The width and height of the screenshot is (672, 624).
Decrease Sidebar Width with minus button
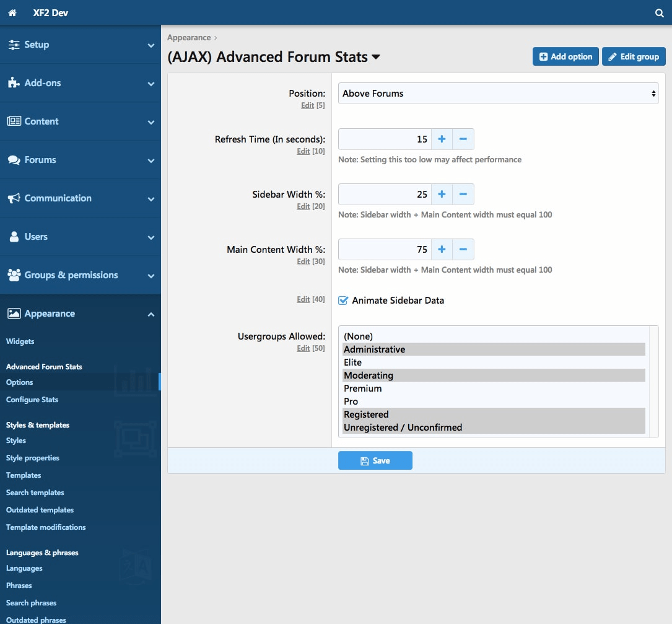tap(463, 195)
